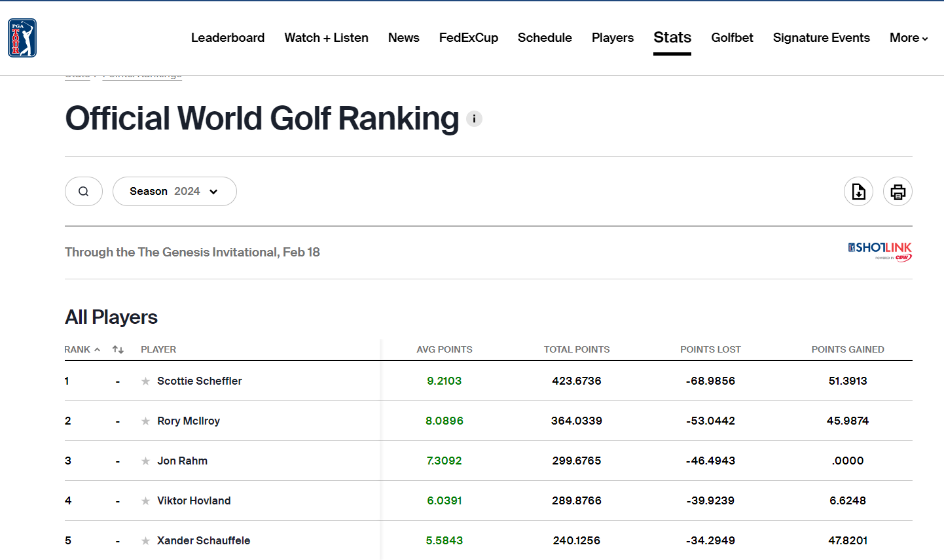Image resolution: width=944 pixels, height=560 pixels.
Task: Click the info icon next to the title
Action: coord(474,118)
